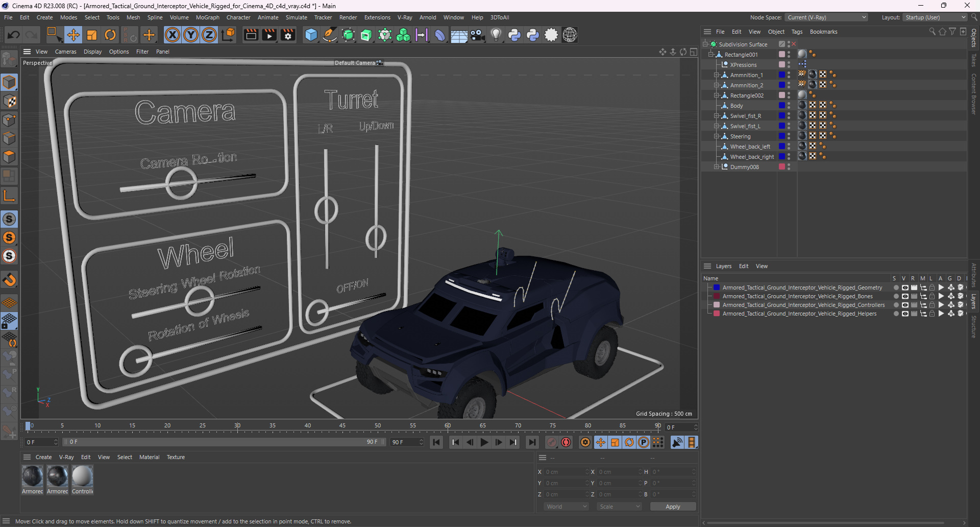
Task: Select Armored_Tactical_Ground_Interceptor_Vehicle_Rigged_Bones layer
Action: point(797,296)
